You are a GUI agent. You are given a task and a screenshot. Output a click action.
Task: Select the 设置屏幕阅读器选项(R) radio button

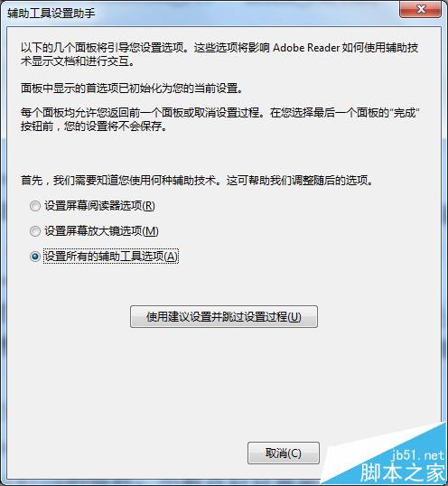coord(35,206)
